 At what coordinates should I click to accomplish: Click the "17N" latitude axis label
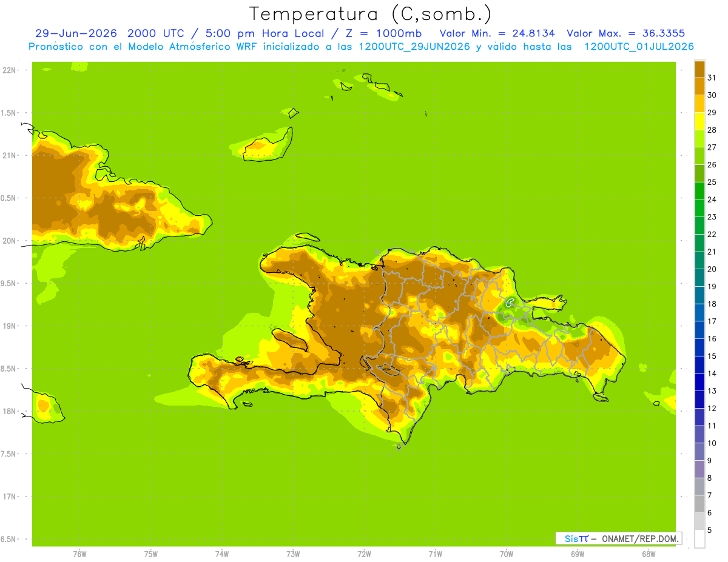9,497
